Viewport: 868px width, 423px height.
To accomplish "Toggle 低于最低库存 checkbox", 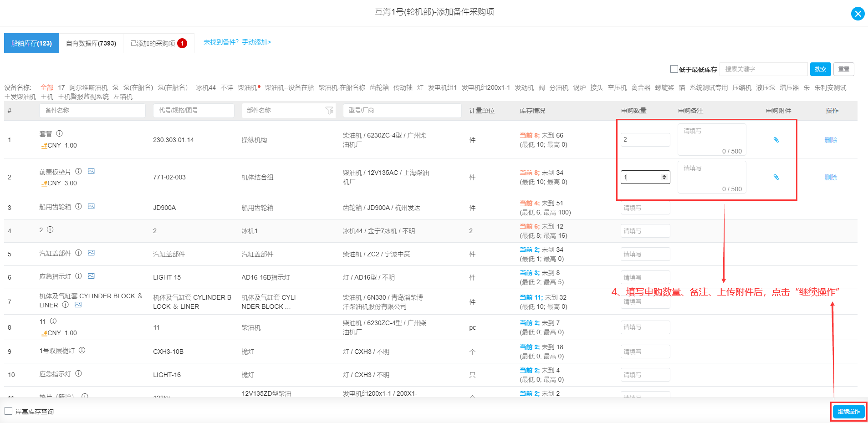I will pyautogui.click(x=674, y=69).
